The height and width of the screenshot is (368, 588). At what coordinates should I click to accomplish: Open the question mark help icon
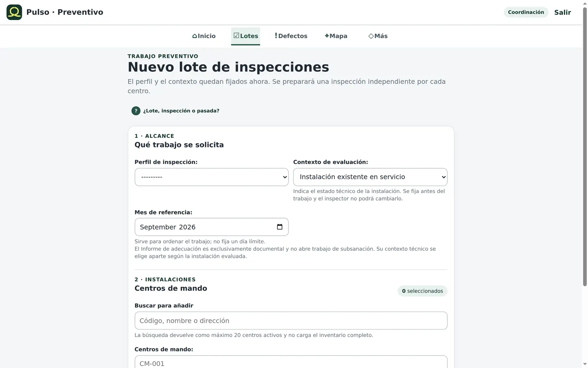[x=136, y=111]
